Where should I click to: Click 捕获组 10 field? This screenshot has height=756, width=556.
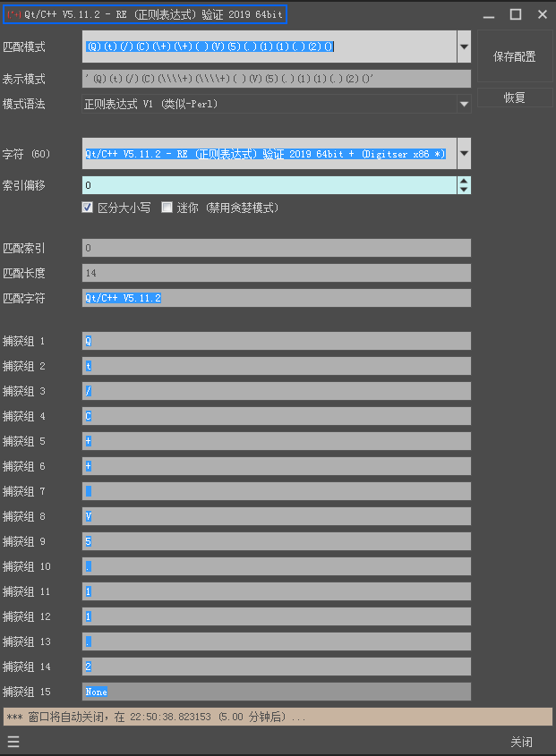[277, 566]
